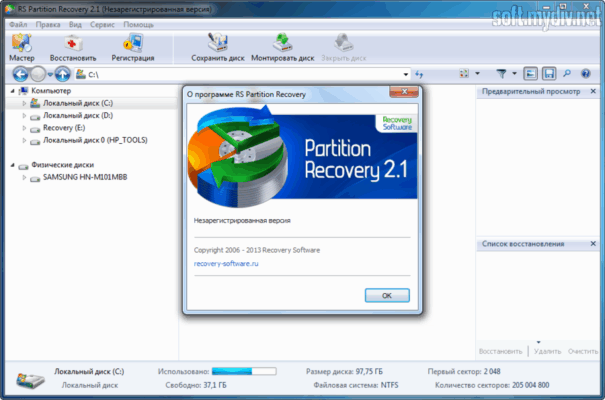605x400 pixels.
Task: Select Локальный диск (D:) in the tree
Action: 78,116
